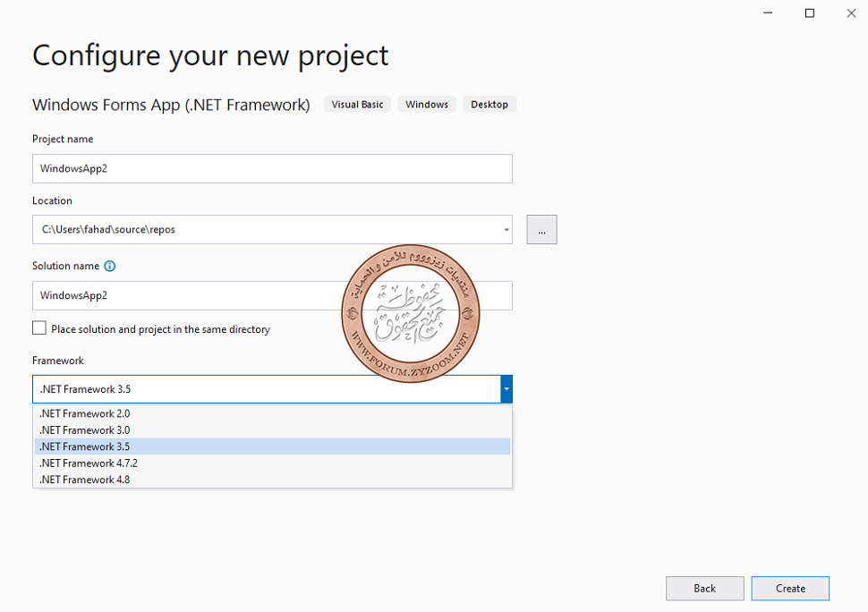Click the Create button
Screen dimensions: 868x612
coord(790,588)
